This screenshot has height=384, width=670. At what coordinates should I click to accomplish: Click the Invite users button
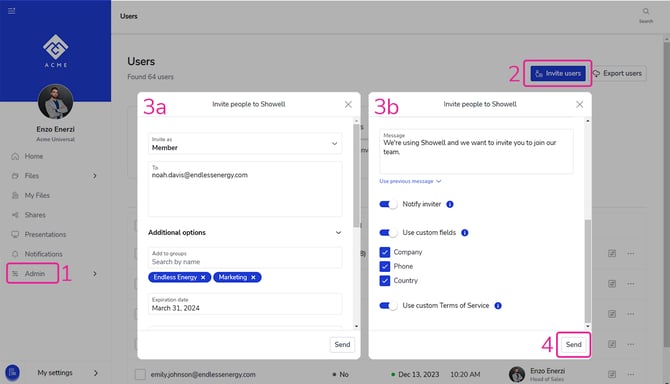pyautogui.click(x=558, y=73)
